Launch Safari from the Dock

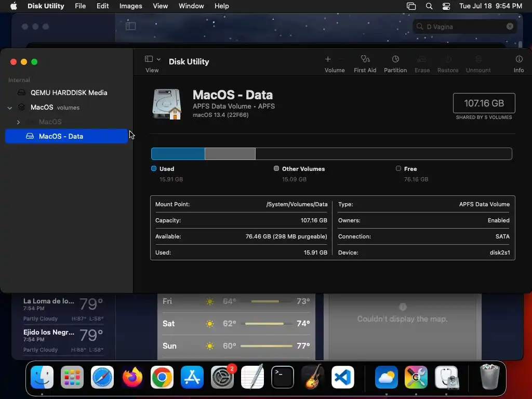(x=102, y=377)
